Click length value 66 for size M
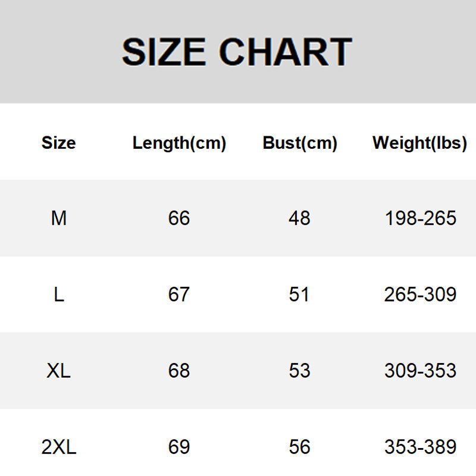The width and height of the screenshot is (476, 476). [x=179, y=218]
